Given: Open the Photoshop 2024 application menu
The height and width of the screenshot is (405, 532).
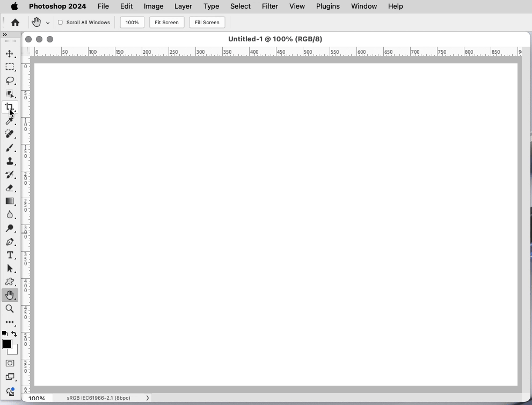Looking at the screenshot, I should pos(57,6).
